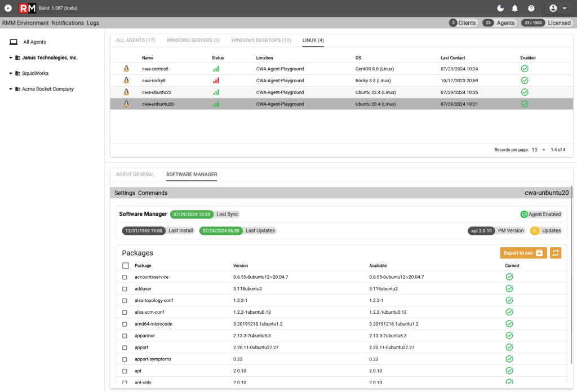
Task: Select Software Manager tab
Action: (192, 174)
